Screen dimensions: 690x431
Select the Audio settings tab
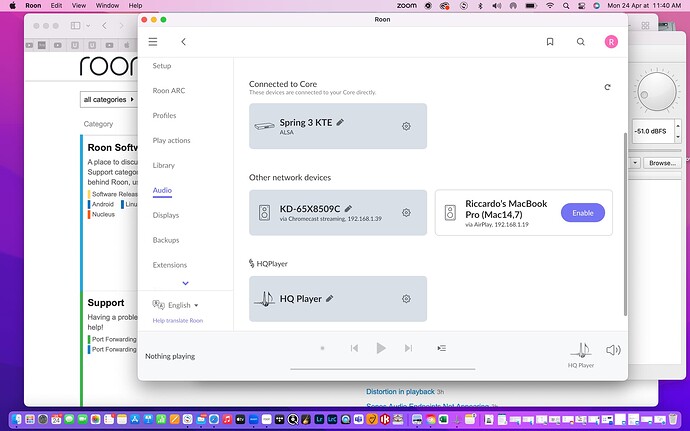162,190
